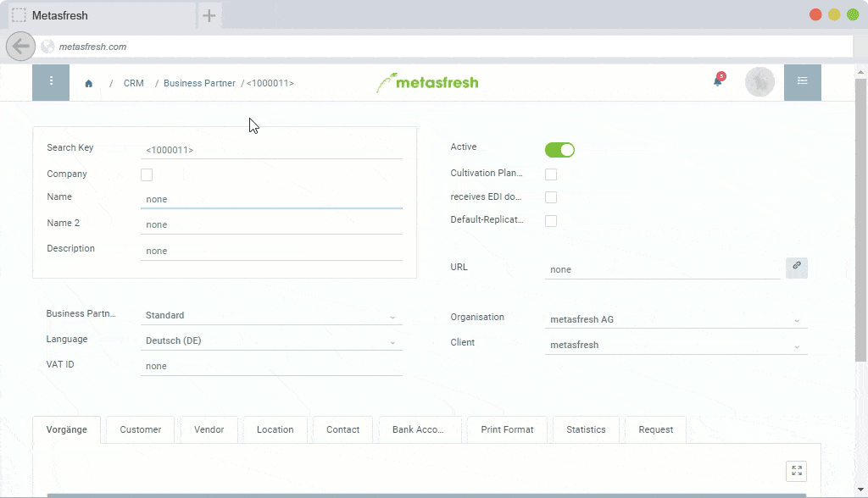Open the Vendor tab

pos(209,430)
